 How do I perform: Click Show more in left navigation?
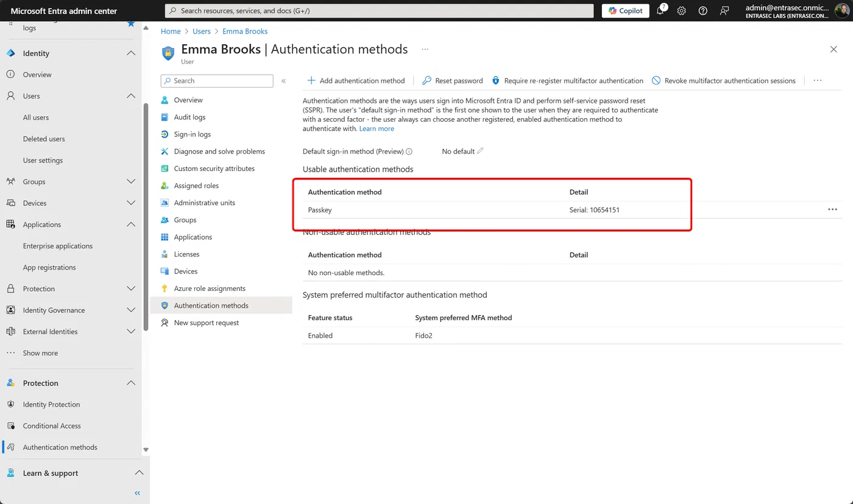tap(40, 353)
